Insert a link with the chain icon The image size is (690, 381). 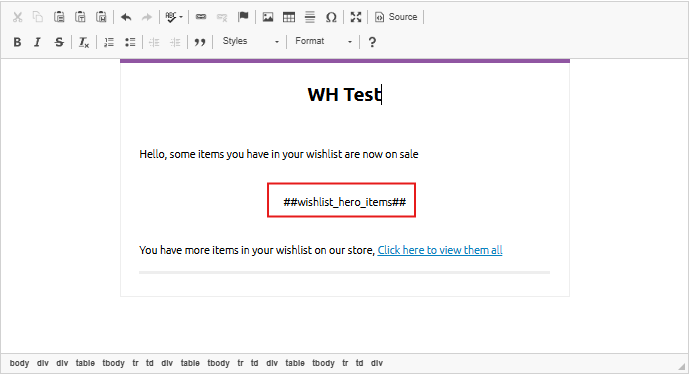201,17
